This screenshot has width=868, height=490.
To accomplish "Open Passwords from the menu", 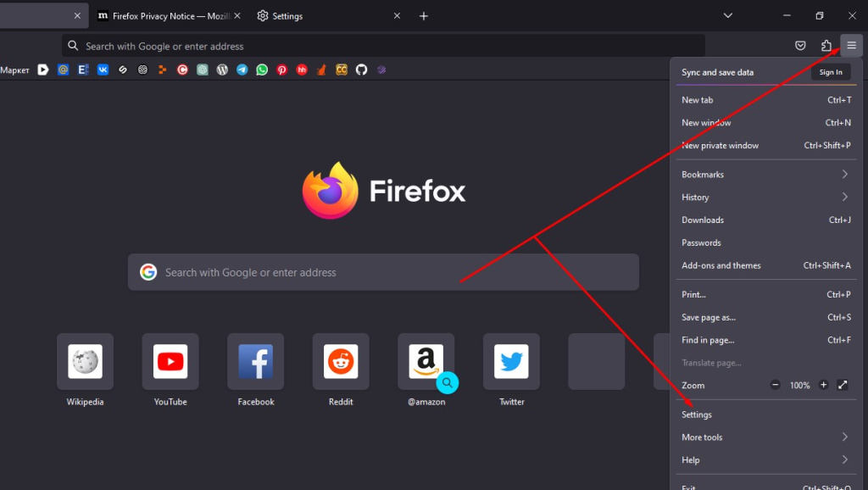I will click(x=766, y=242).
